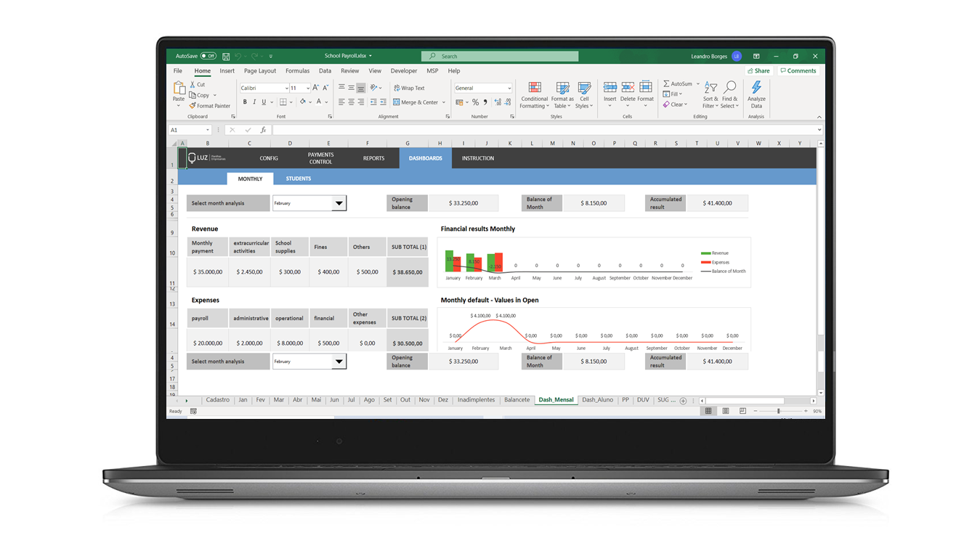The height and width of the screenshot is (551, 980).
Task: Click inside the Name Box showing A1
Action: (x=187, y=129)
